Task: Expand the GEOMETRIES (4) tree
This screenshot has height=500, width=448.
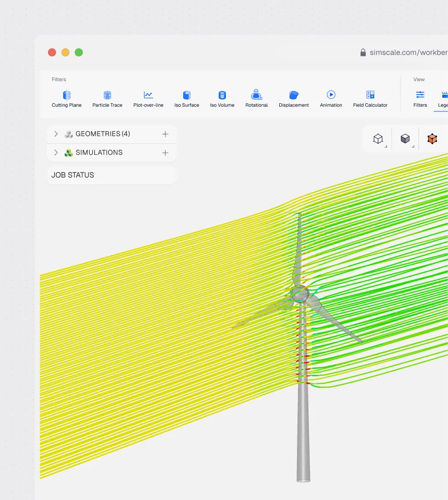Action: pos(56,134)
